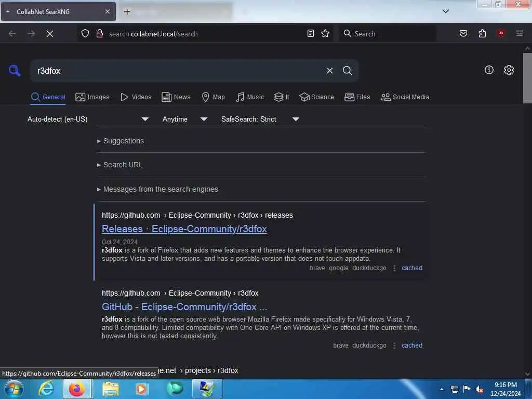The image size is (532, 399).
Task: Save page to Pocket
Action: click(463, 33)
